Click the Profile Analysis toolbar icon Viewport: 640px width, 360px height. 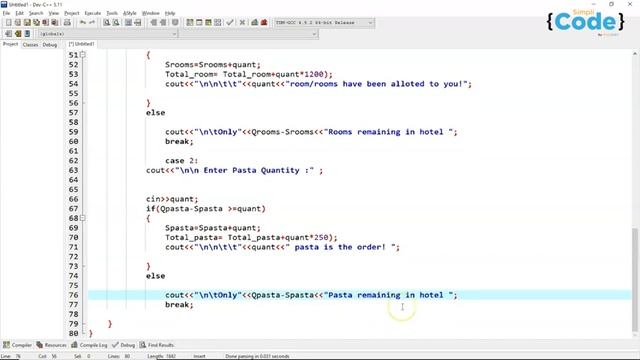coord(255,22)
